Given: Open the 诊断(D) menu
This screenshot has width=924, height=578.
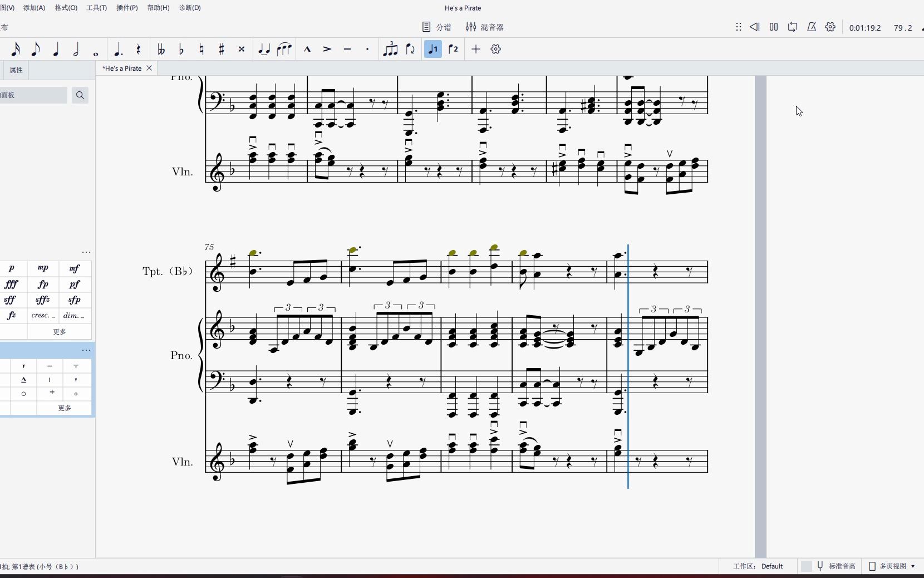Looking at the screenshot, I should pos(190,8).
